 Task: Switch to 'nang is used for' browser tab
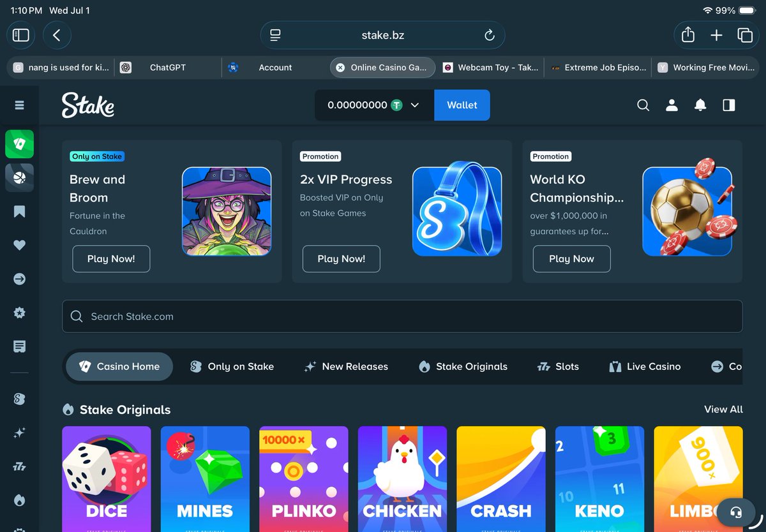point(61,67)
